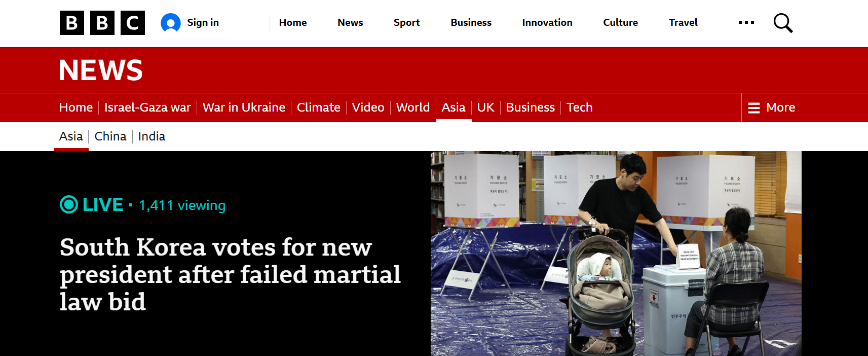Click the NEWS banner logo
Viewport: 868px width, 356px height.
pyautogui.click(x=101, y=70)
